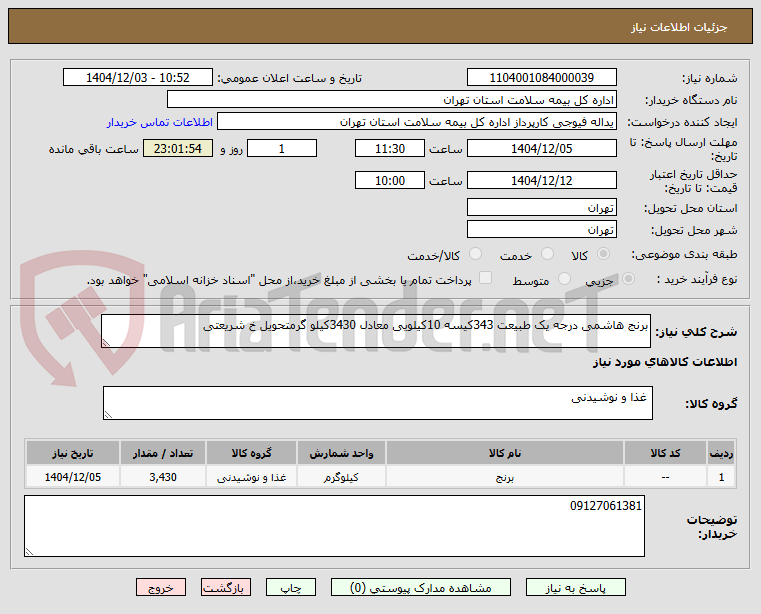Select the خدمت radio button
The height and width of the screenshot is (614, 761).
tap(547, 254)
